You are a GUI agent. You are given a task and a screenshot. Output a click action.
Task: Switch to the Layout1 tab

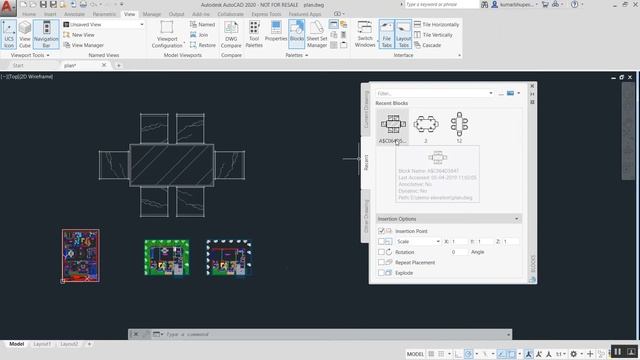point(42,344)
